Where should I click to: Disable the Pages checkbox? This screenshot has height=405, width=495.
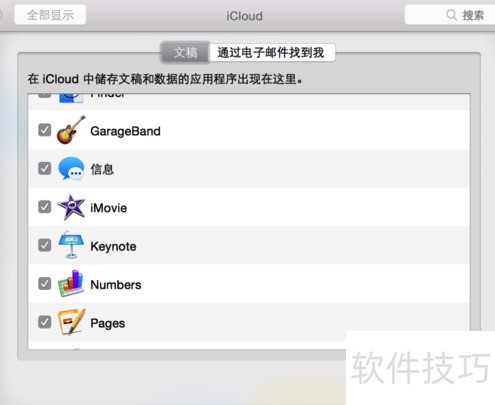tap(44, 322)
